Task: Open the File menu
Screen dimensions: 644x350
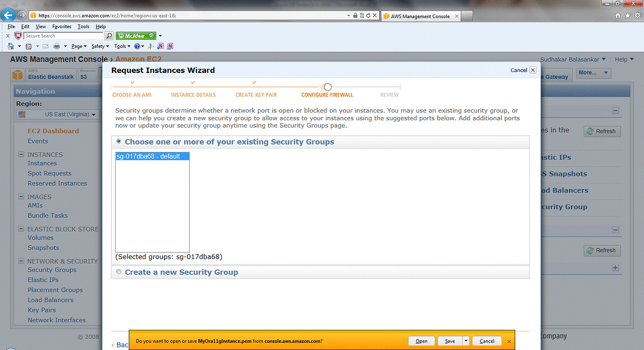Action: pyautogui.click(x=11, y=27)
